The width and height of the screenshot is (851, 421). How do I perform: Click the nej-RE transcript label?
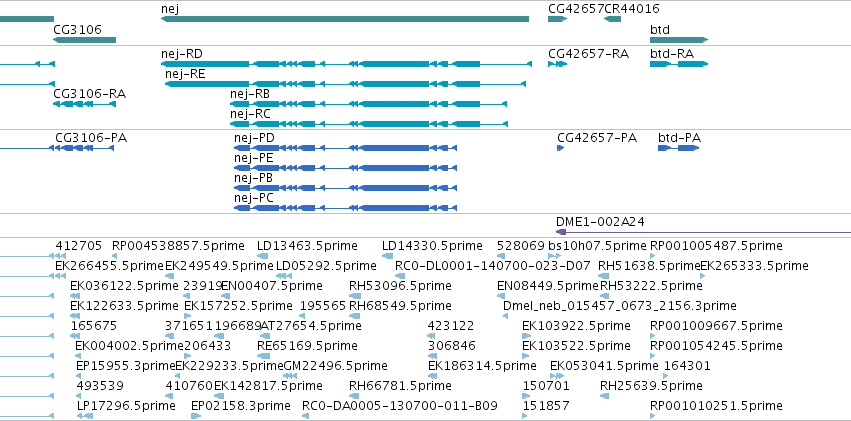185,74
